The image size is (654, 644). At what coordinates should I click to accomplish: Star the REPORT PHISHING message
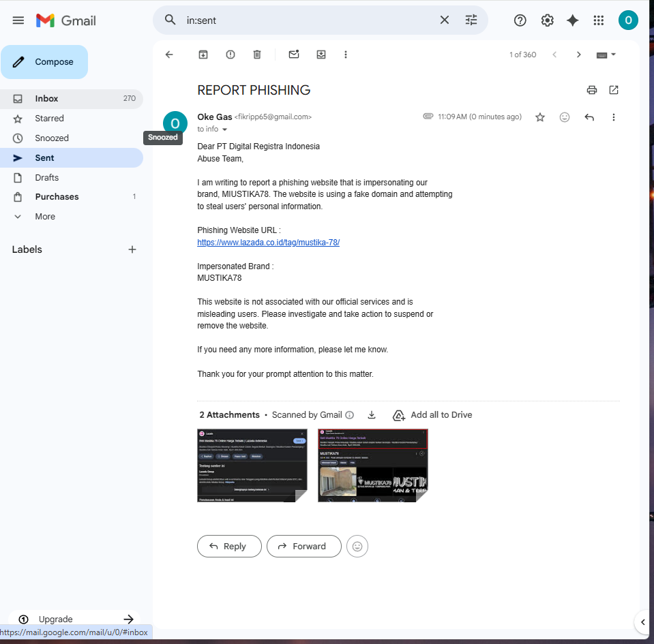(539, 117)
